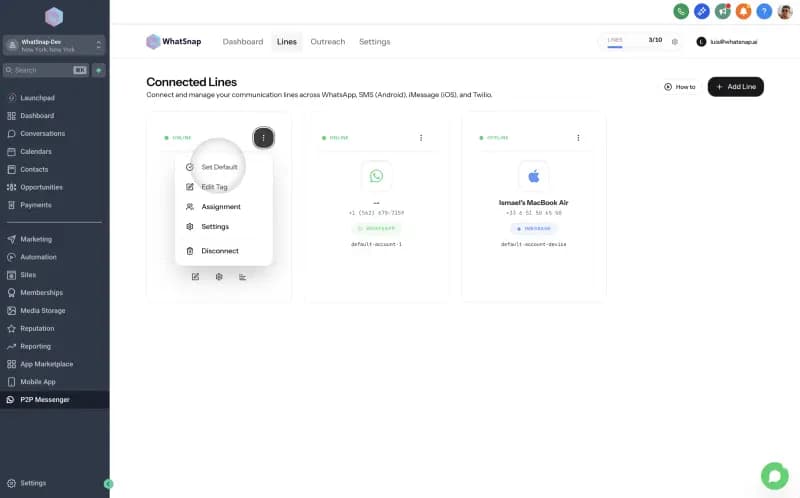This screenshot has width=800, height=498.
Task: Click the green WhatsApp tag badge
Action: pyautogui.click(x=376, y=228)
